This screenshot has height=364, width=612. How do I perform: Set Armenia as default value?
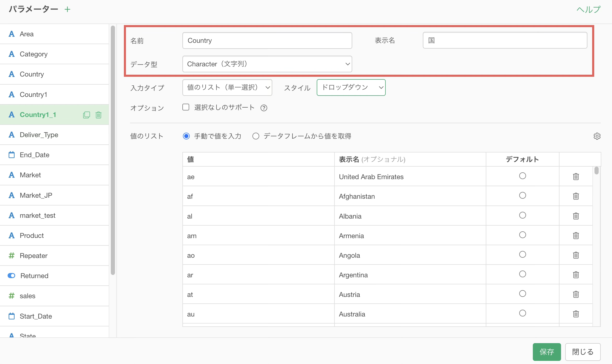[x=523, y=235]
